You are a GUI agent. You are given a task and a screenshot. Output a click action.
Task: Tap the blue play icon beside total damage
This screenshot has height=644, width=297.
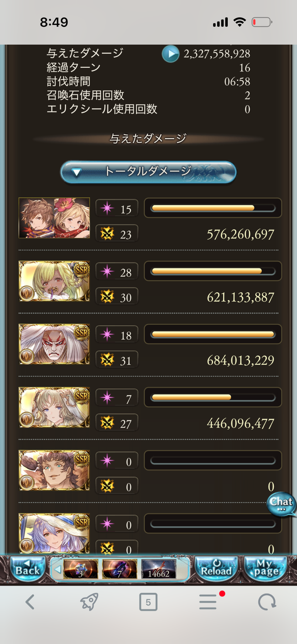[x=170, y=54]
